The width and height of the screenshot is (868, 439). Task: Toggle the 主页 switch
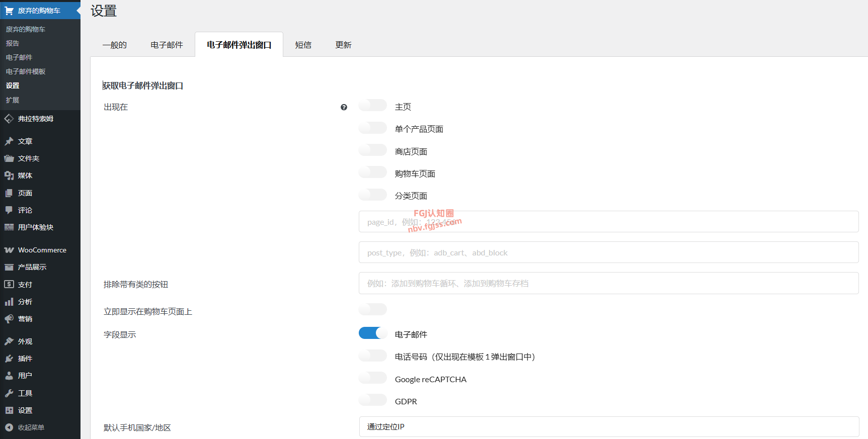[x=373, y=106]
